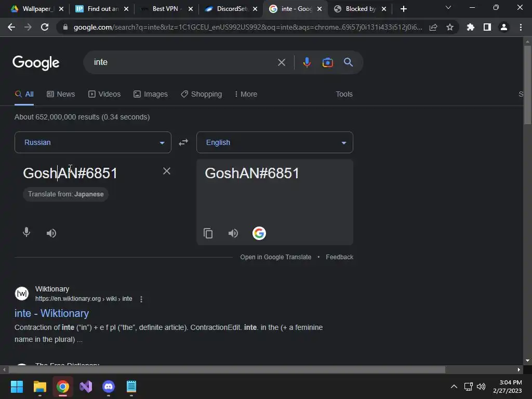Open the volume control in system tray

click(x=481, y=387)
